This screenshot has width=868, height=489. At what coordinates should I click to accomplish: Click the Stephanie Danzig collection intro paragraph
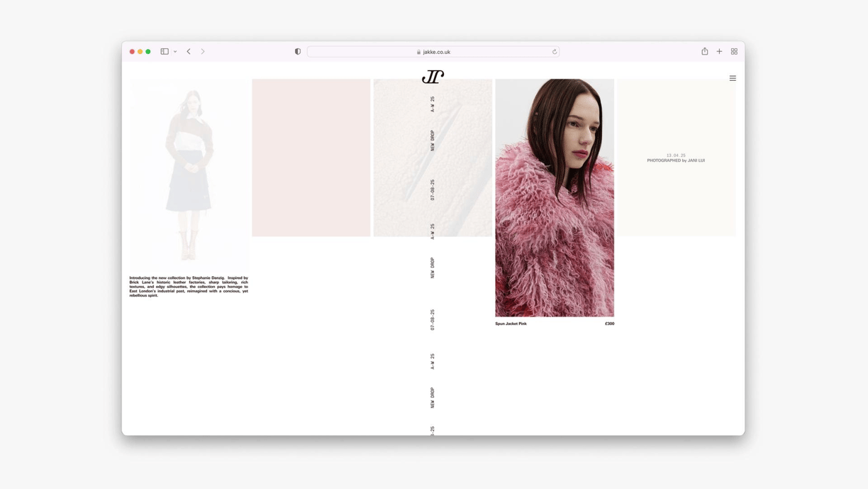(x=189, y=287)
